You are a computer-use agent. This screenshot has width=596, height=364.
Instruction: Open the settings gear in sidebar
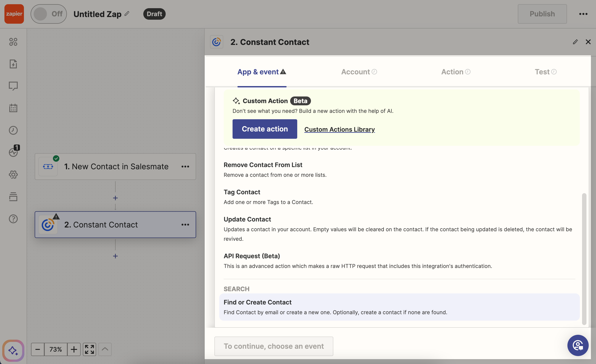tap(13, 175)
